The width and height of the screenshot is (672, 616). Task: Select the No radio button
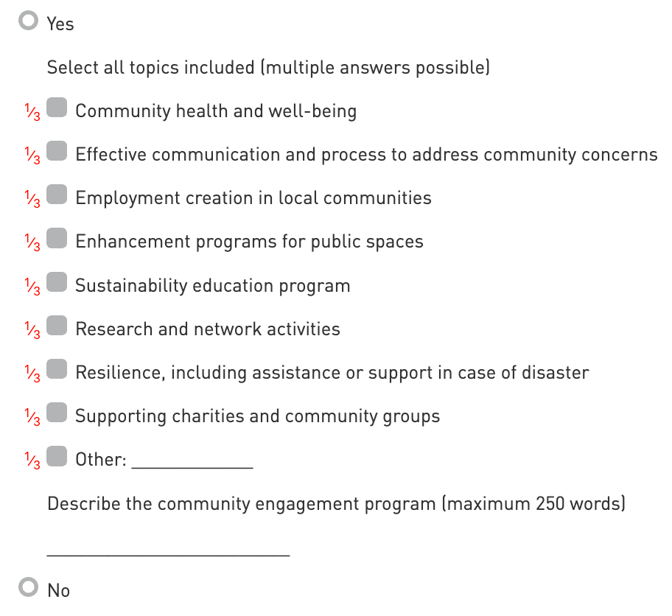(x=29, y=588)
